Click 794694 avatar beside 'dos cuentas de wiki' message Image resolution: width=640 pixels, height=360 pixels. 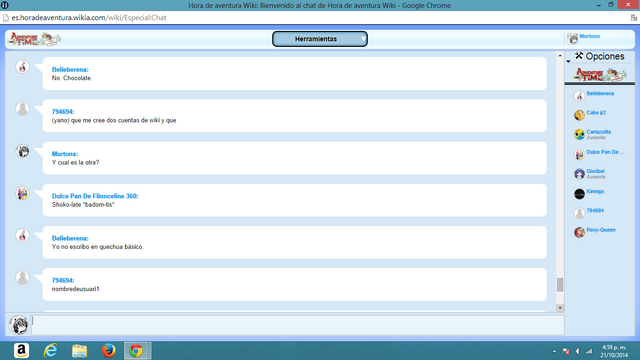click(22, 109)
